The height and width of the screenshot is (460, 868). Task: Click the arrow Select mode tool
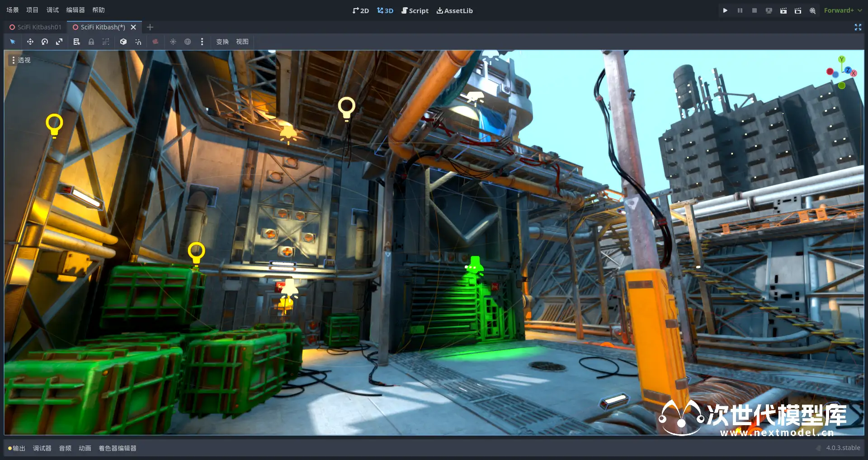[13, 42]
